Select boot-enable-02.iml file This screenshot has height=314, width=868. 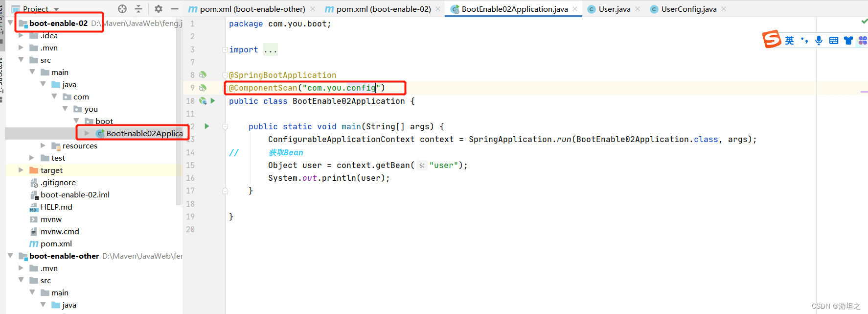(69, 194)
